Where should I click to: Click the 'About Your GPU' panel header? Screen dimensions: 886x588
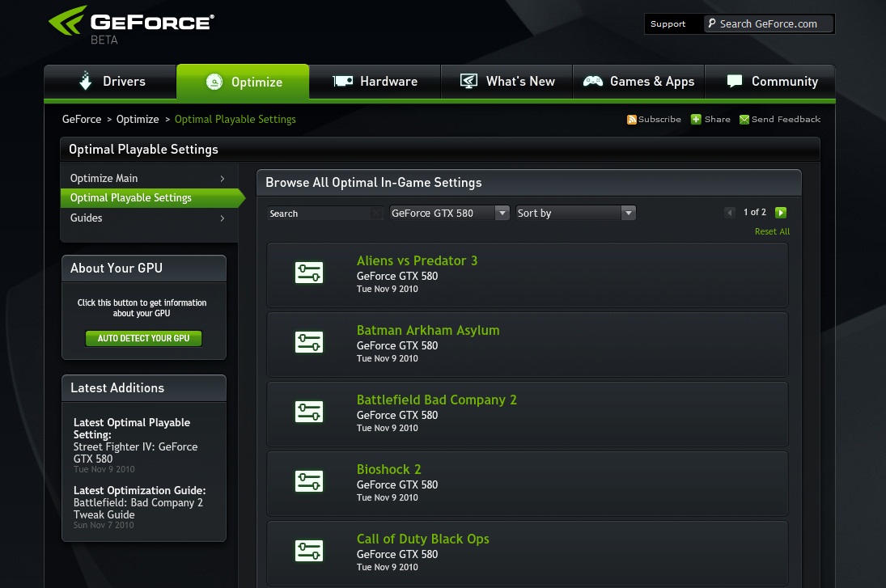coord(144,269)
